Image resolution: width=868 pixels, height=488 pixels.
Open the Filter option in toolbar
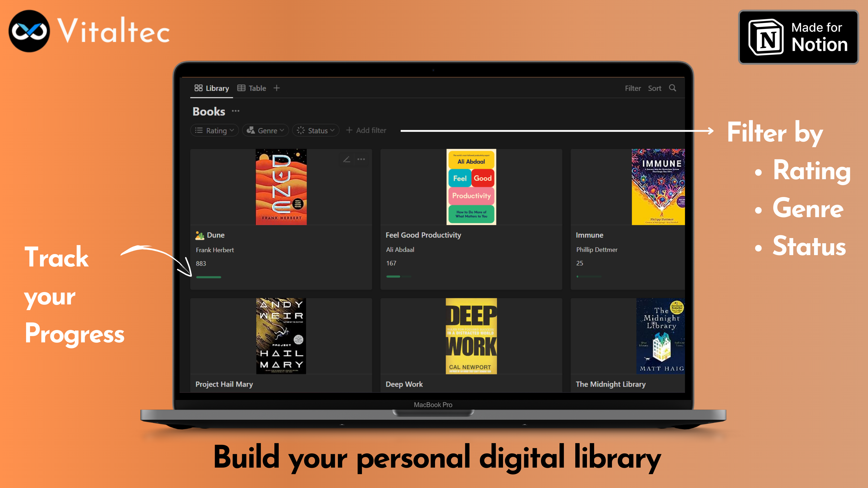click(x=632, y=88)
